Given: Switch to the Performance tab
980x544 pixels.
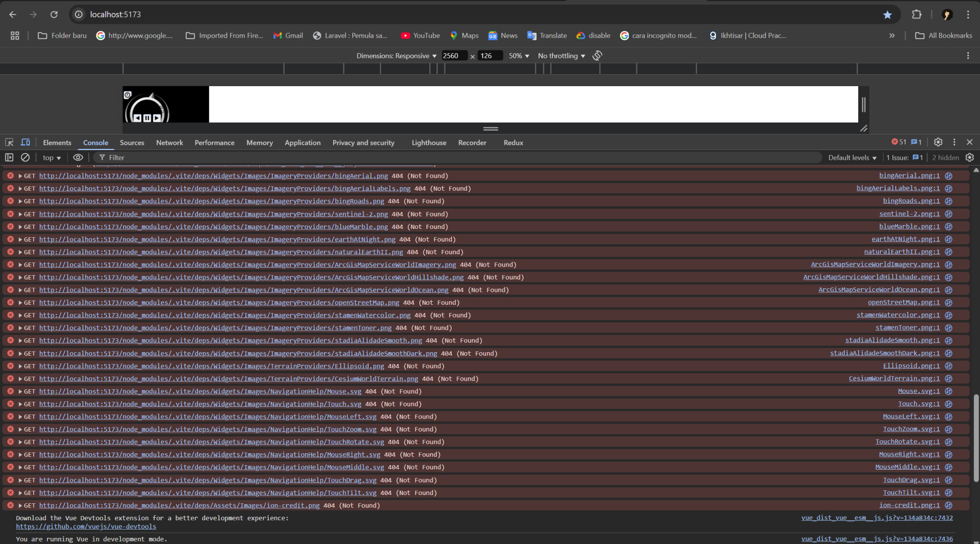Looking at the screenshot, I should point(215,142).
